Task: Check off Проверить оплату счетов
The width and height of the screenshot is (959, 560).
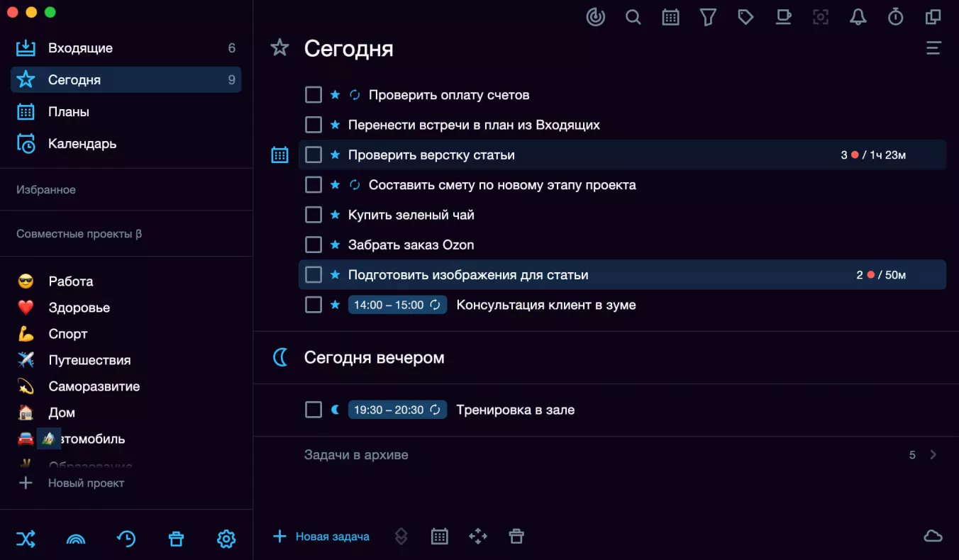Action: [314, 95]
